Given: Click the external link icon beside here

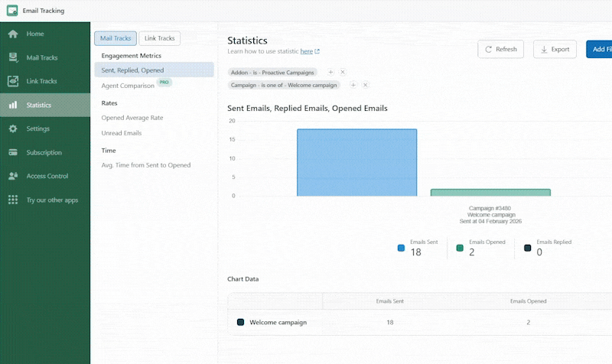Looking at the screenshot, I should coord(317,51).
